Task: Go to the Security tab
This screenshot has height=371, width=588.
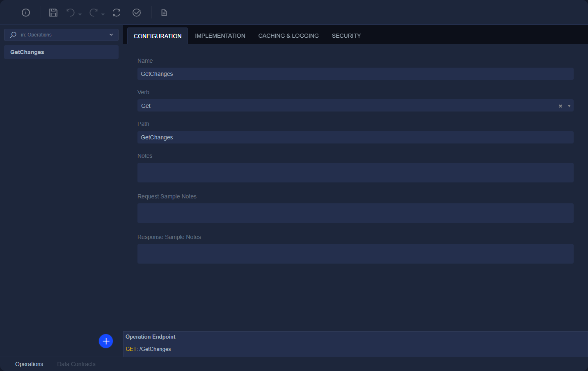Action: (x=346, y=36)
